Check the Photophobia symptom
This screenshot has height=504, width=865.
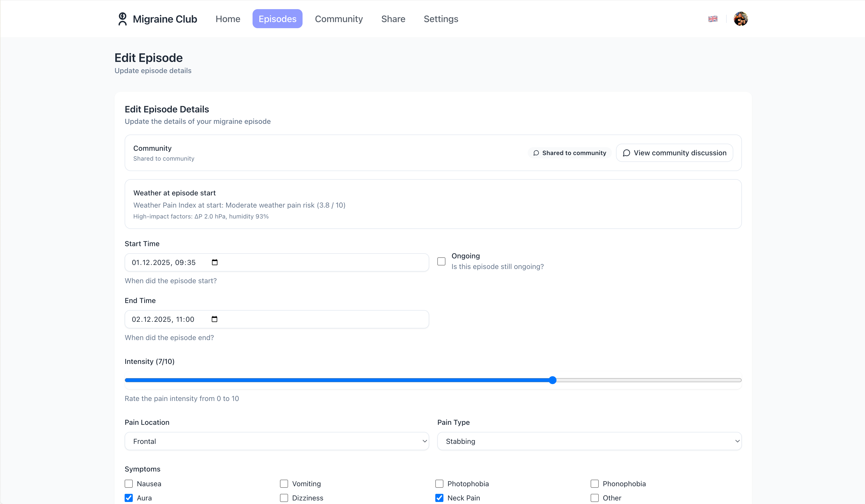(439, 483)
